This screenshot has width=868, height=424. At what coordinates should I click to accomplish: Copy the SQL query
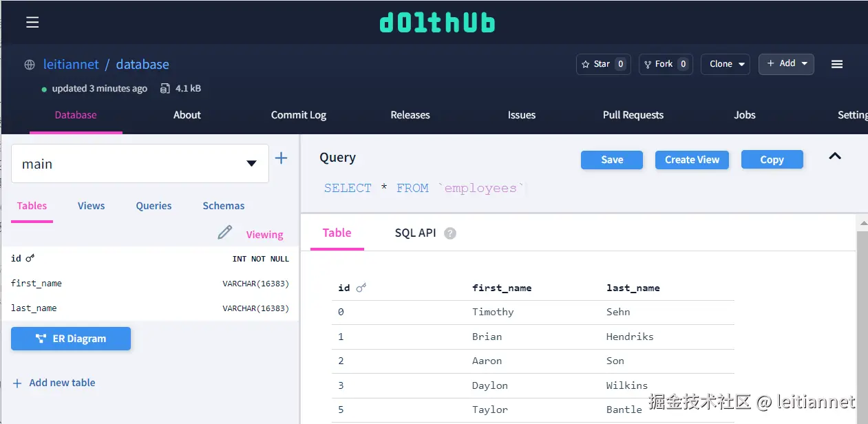[772, 160]
